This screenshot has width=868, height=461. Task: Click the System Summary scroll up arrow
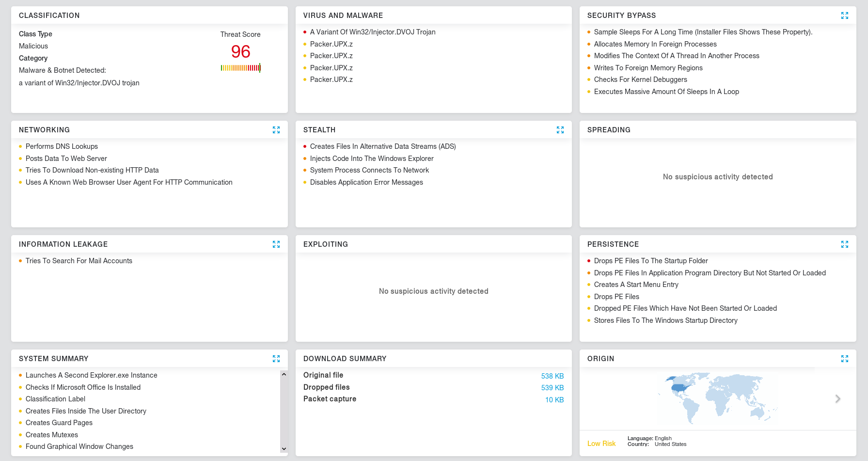coord(284,374)
